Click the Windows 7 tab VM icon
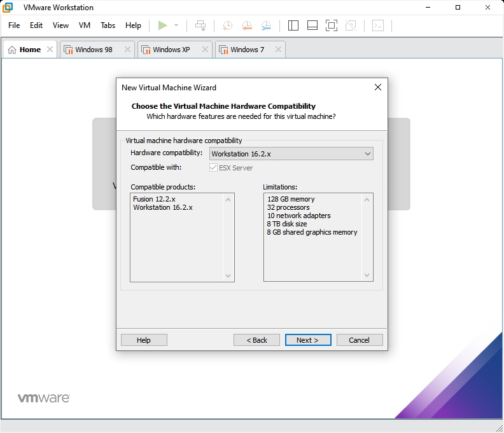This screenshot has height=433, width=504. [x=223, y=50]
